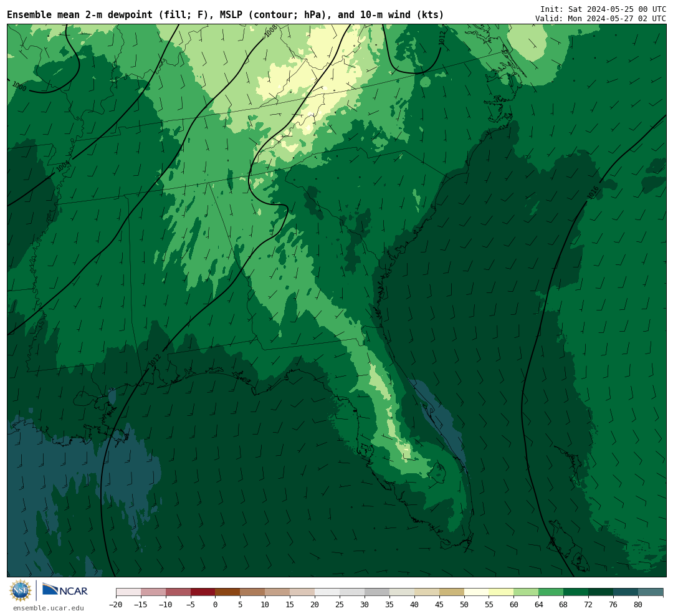
Task: Click the 1004 contour label
Action: pyautogui.click(x=63, y=166)
